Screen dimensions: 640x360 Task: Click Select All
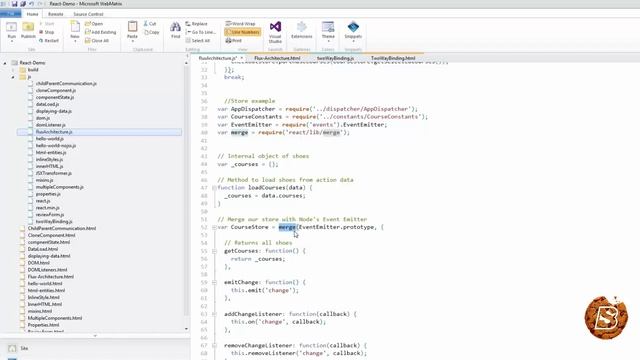tap(198, 41)
